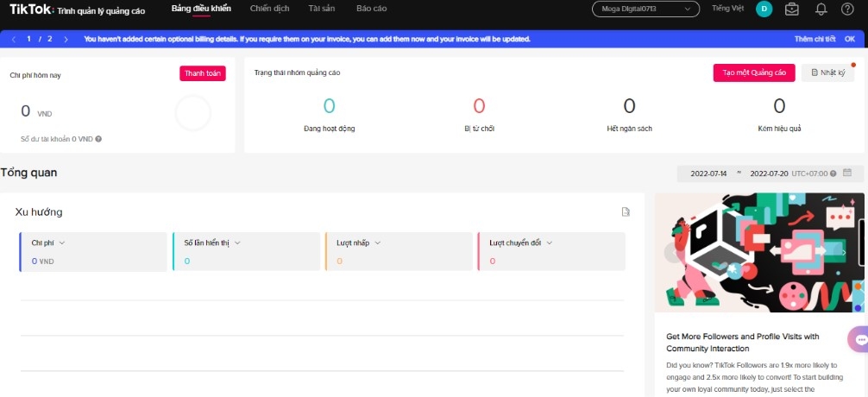
Task: Expand the Số lần hiển thị metric dropdown
Action: click(x=237, y=243)
